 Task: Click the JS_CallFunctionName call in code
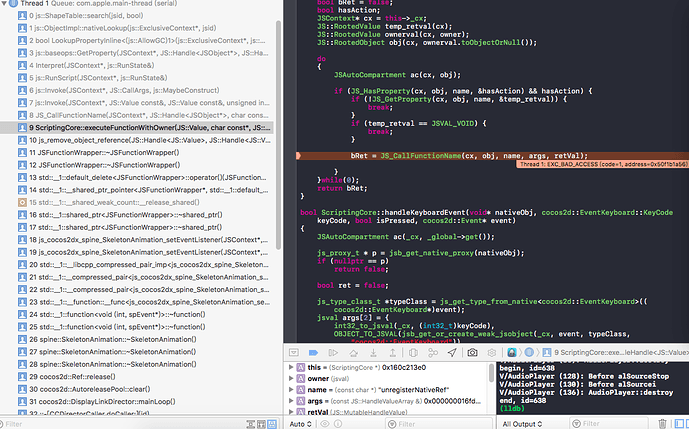(421, 156)
